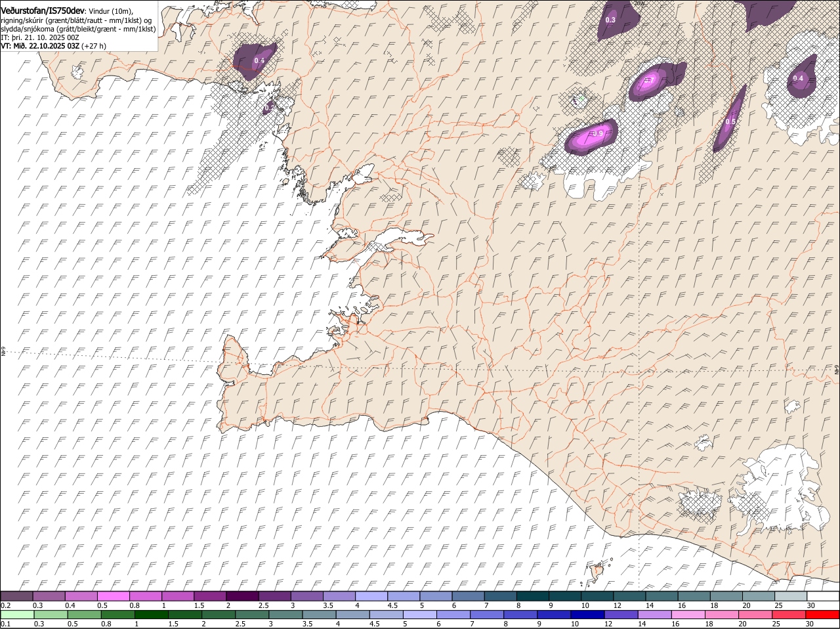Click the 0.1 value under the bottom legend
This screenshot has height=629, width=840.
[x=5, y=624]
